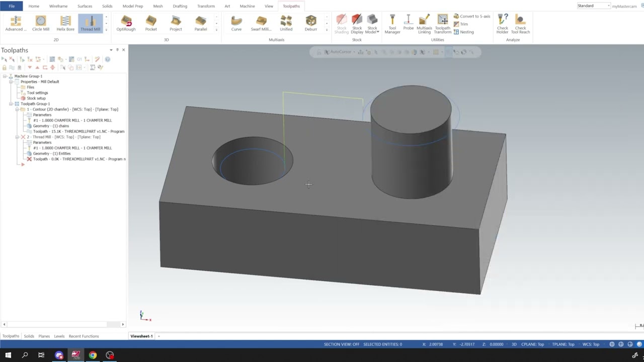The height and width of the screenshot is (362, 644).
Task: Switch to the Planes panel tab
Action: point(44,336)
